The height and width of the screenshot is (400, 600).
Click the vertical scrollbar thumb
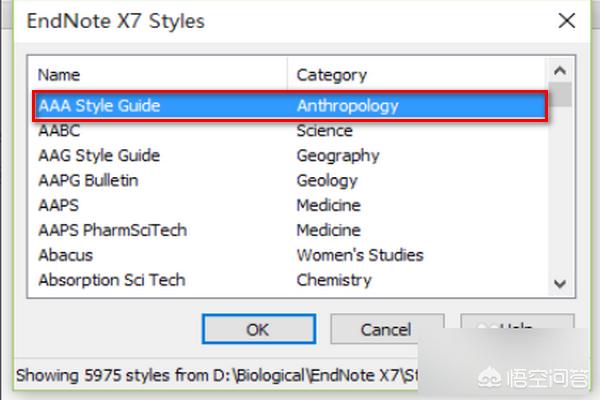coord(560,94)
